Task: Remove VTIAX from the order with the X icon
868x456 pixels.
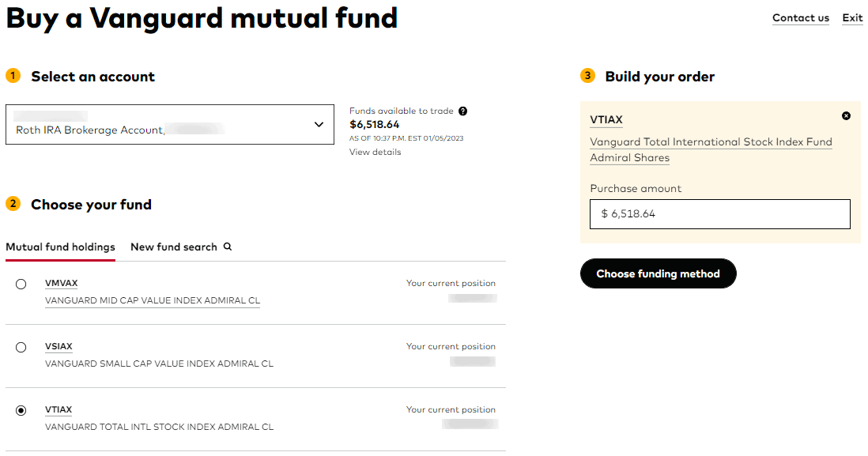Action: [846, 115]
